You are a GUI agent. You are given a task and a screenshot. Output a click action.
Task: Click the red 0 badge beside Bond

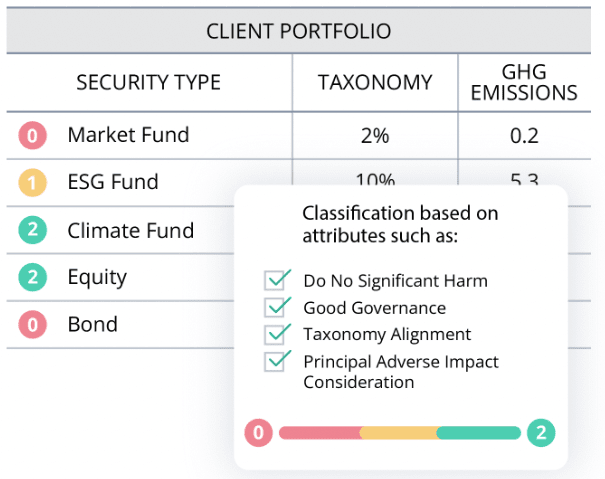(x=33, y=325)
